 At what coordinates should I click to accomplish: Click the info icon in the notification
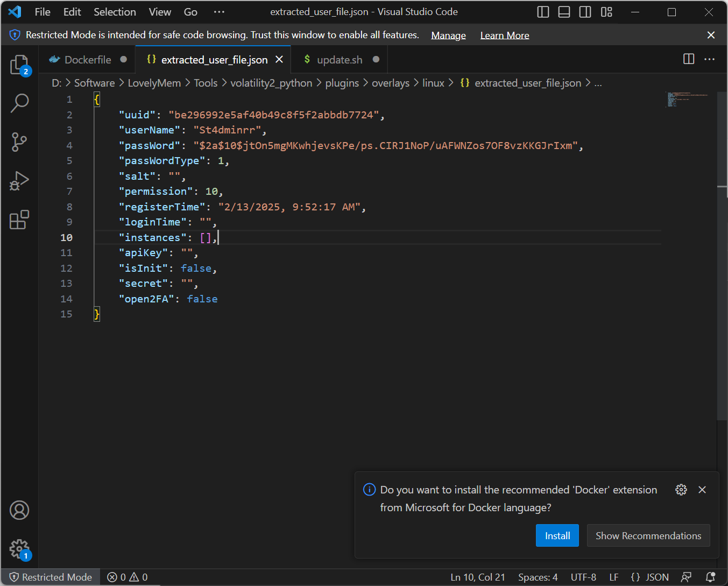pos(370,489)
